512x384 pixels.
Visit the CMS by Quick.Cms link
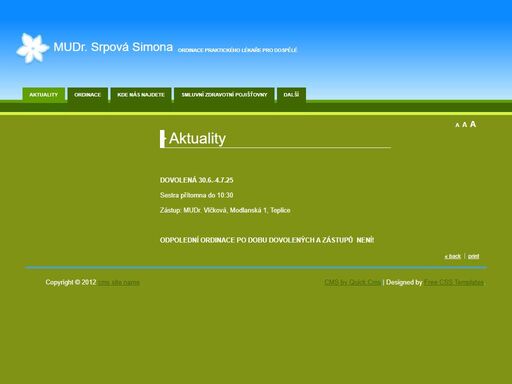353,282
